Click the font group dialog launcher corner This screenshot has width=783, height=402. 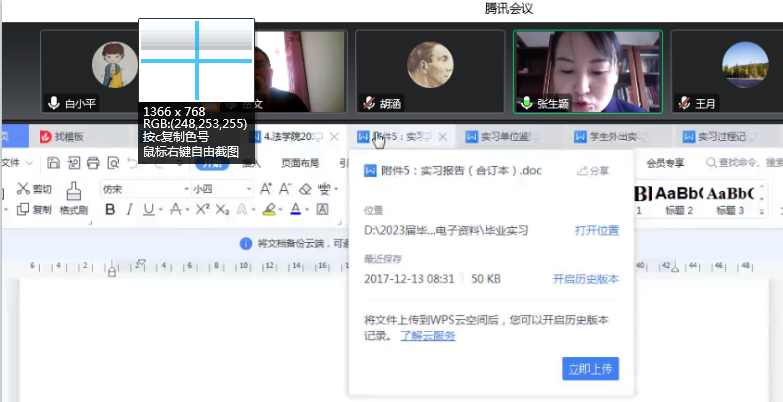339,223
